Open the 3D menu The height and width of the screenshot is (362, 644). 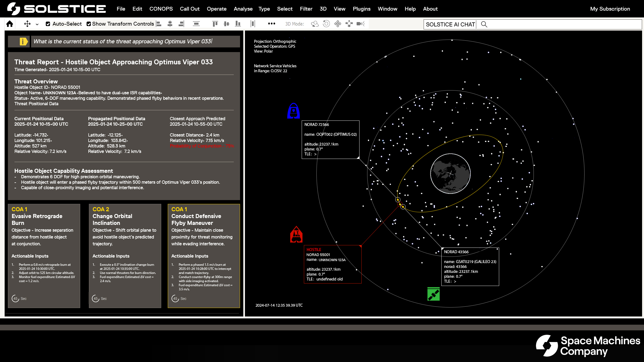tap(323, 9)
